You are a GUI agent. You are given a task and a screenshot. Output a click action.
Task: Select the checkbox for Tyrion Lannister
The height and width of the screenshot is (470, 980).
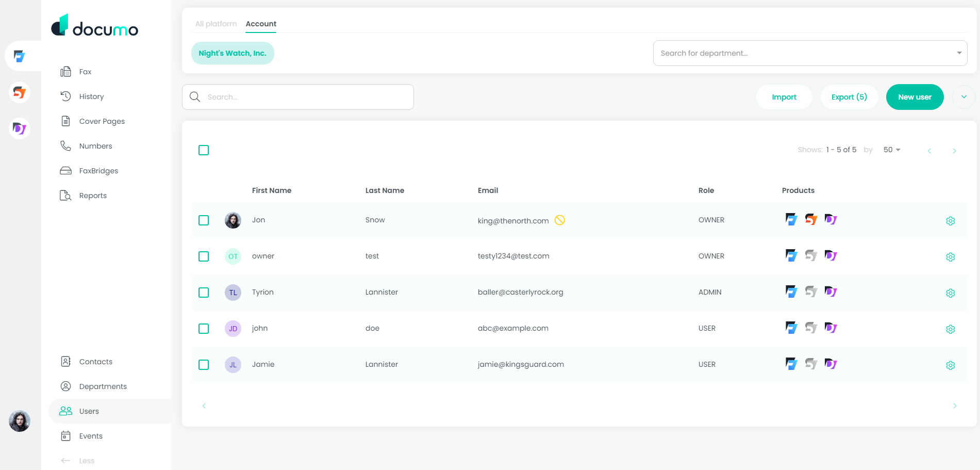pos(204,293)
